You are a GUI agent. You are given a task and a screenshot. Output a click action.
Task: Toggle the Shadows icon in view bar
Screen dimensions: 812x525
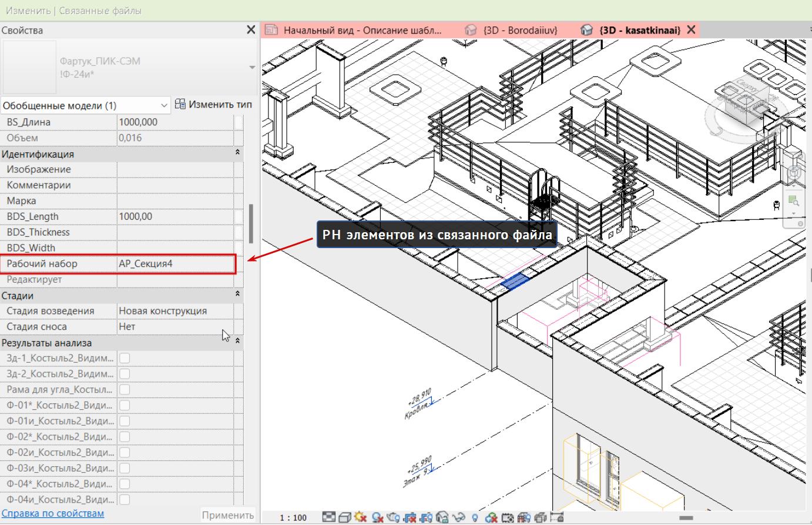(377, 517)
